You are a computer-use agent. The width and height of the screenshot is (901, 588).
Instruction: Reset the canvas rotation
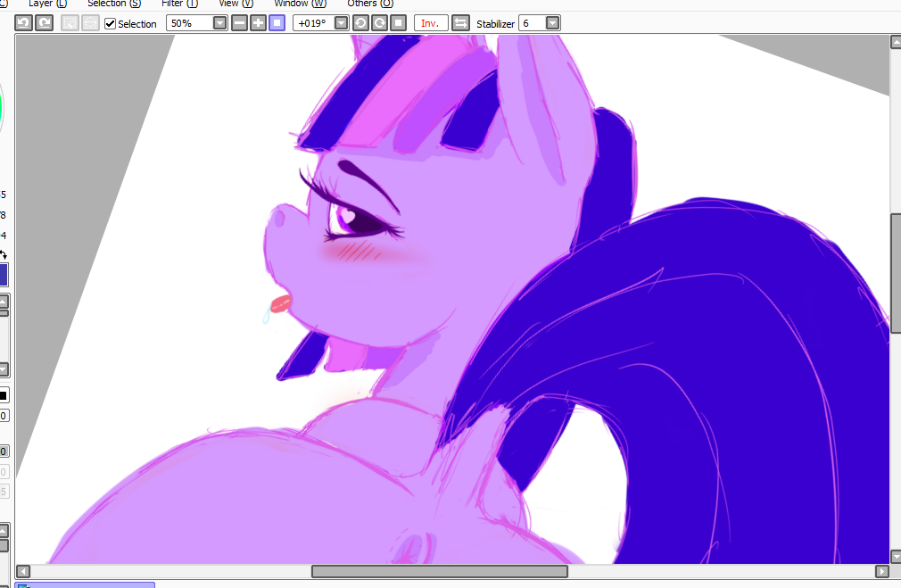pos(398,23)
